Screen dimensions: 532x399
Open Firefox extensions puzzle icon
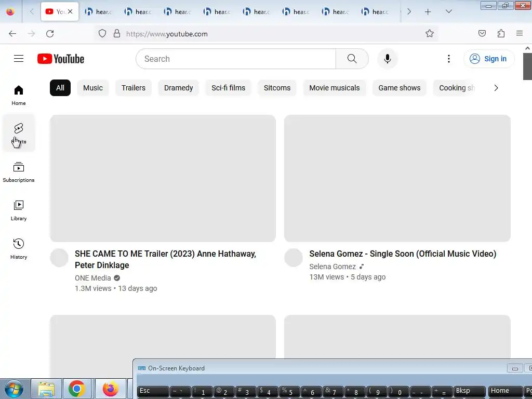[501, 33]
